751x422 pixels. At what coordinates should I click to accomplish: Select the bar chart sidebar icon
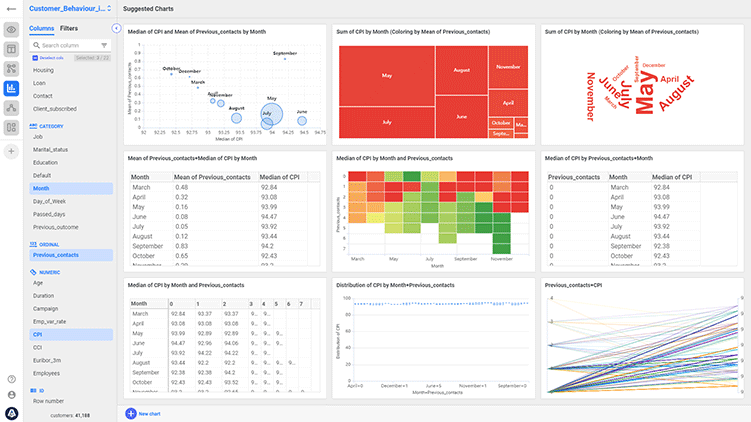tap(11, 88)
